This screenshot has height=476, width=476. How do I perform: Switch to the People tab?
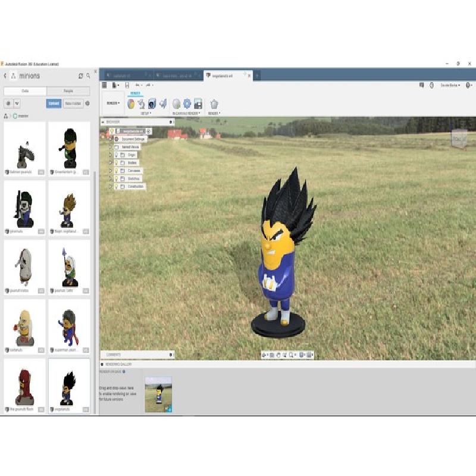68,91
